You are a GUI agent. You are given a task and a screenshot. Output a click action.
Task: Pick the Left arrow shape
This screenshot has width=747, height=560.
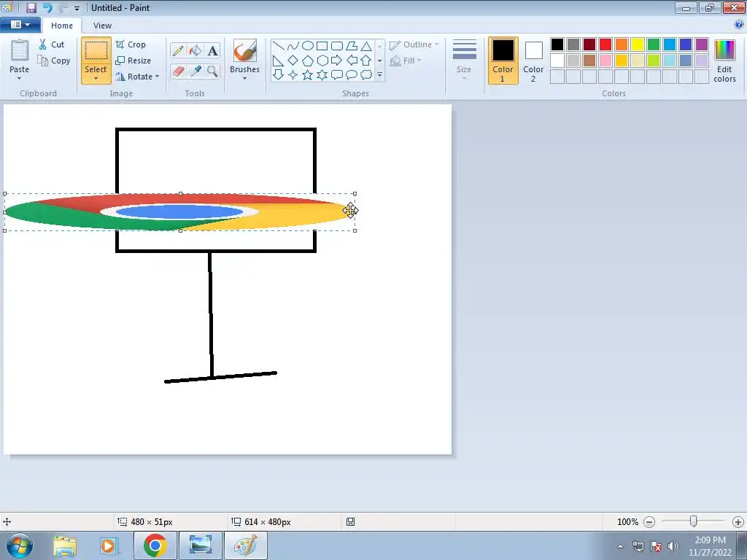(x=352, y=61)
